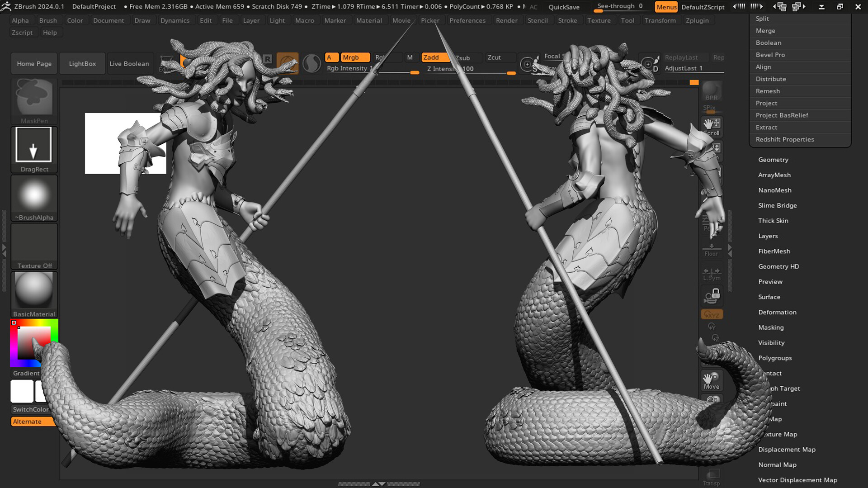Expand the Masking subpalette
The height and width of the screenshot is (488, 868).
click(771, 327)
